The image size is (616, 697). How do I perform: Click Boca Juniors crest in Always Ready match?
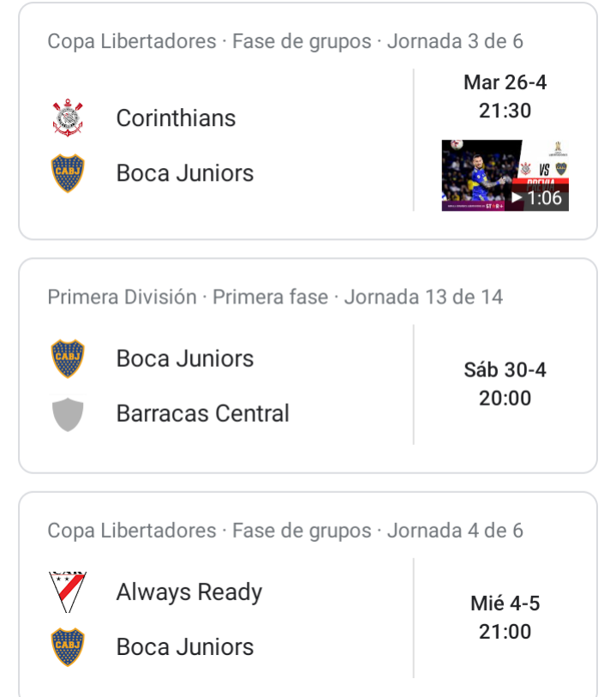click(x=68, y=646)
